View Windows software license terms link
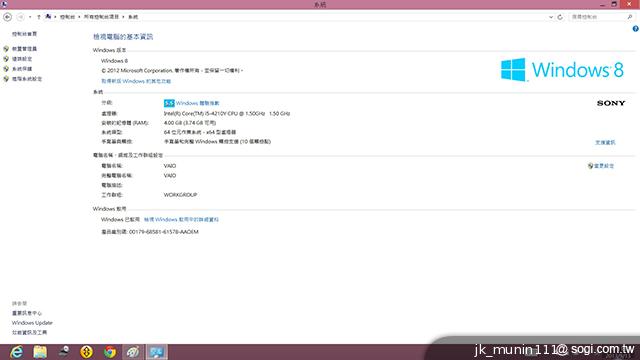The height and width of the screenshot is (360, 640). 181,220
